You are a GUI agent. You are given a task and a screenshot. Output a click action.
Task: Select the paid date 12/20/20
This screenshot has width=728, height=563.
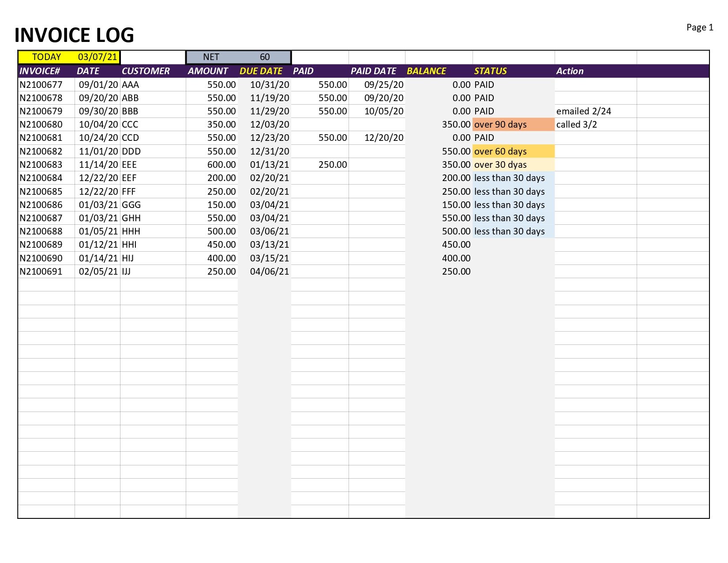coord(384,138)
